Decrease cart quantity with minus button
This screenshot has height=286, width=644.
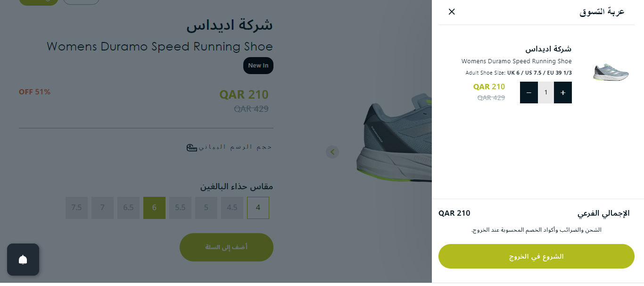point(528,93)
